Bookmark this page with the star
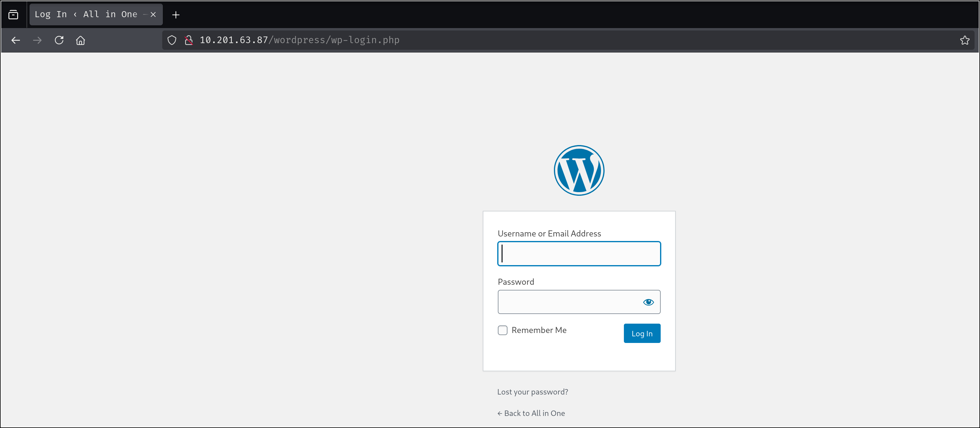This screenshot has width=980, height=428. (964, 40)
